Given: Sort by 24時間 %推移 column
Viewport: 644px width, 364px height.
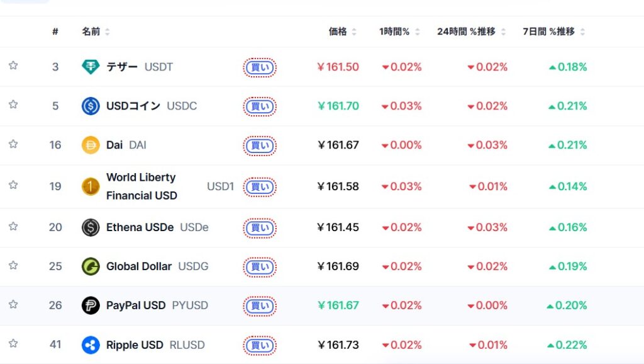Looking at the screenshot, I should click(471, 31).
